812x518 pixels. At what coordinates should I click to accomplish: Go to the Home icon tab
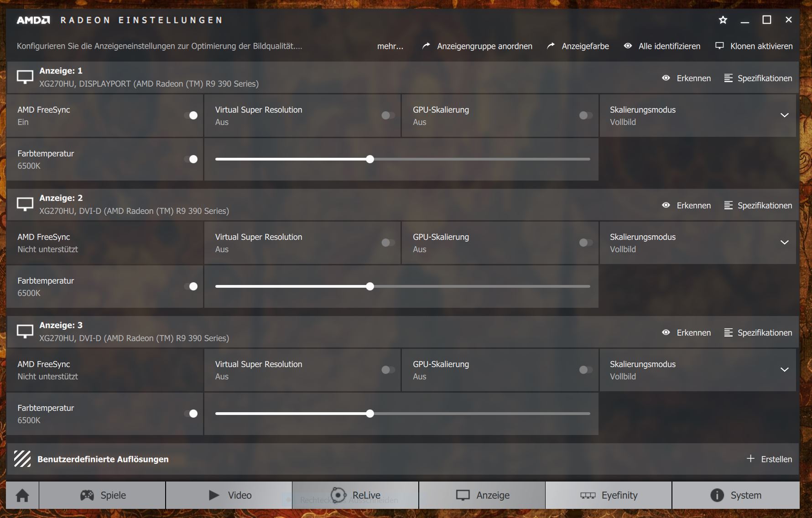(22, 495)
